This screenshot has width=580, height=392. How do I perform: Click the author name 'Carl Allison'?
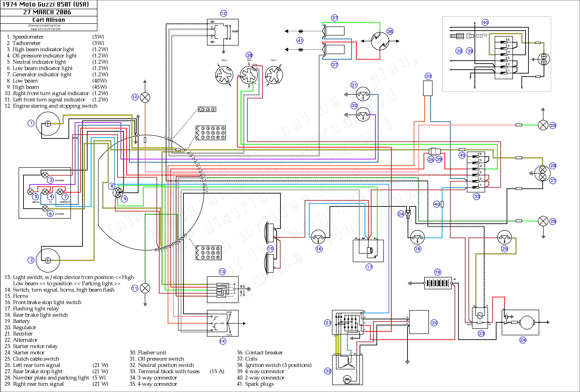[48, 20]
